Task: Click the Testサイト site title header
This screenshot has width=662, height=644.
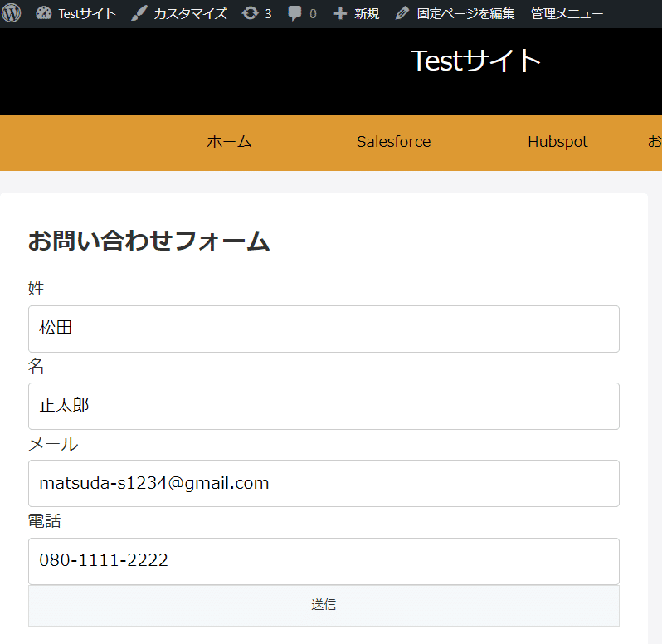Action: click(x=475, y=61)
